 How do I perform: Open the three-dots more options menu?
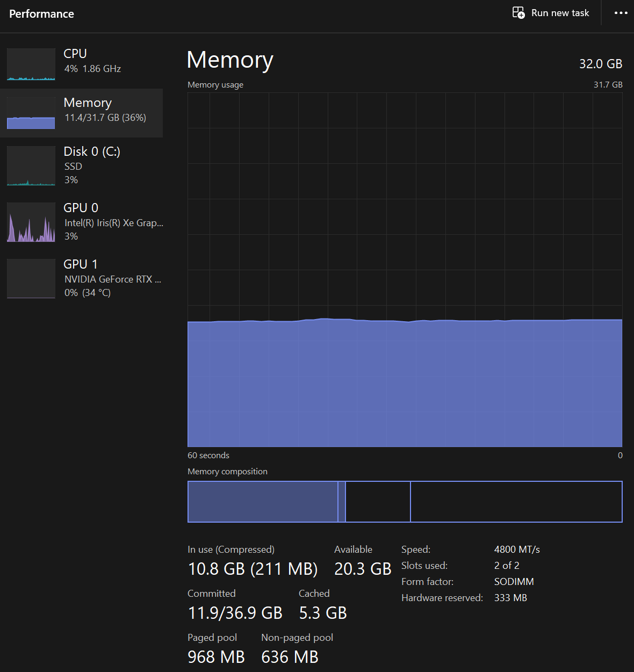(621, 13)
